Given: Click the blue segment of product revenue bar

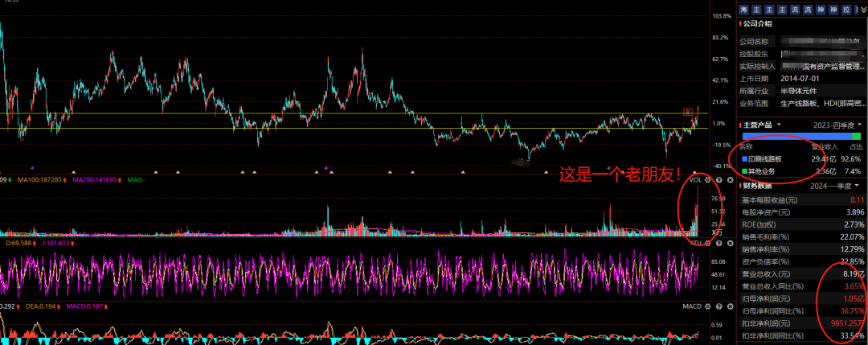Looking at the screenshot, I should click(796, 136).
